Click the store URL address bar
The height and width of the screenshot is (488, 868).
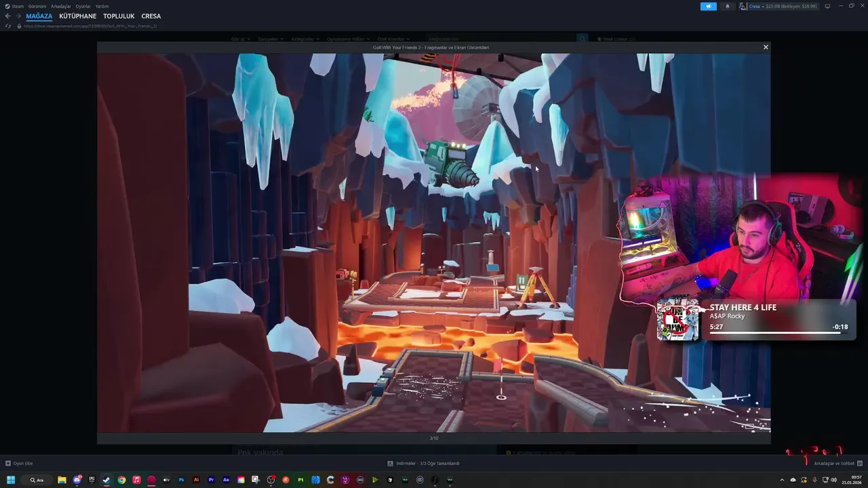(90, 26)
